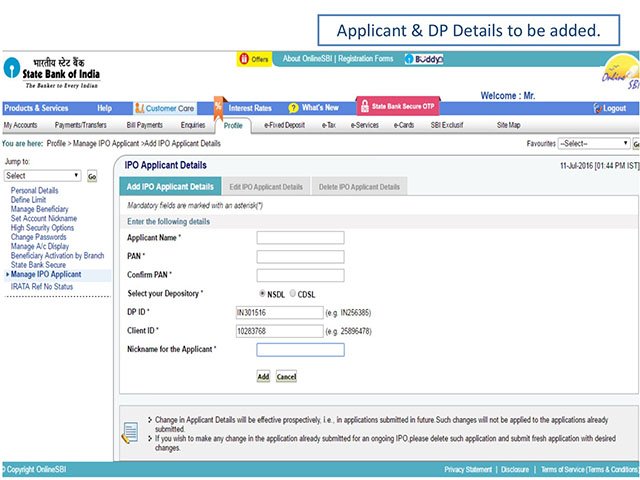Open Registration Forms link

pos(366,59)
